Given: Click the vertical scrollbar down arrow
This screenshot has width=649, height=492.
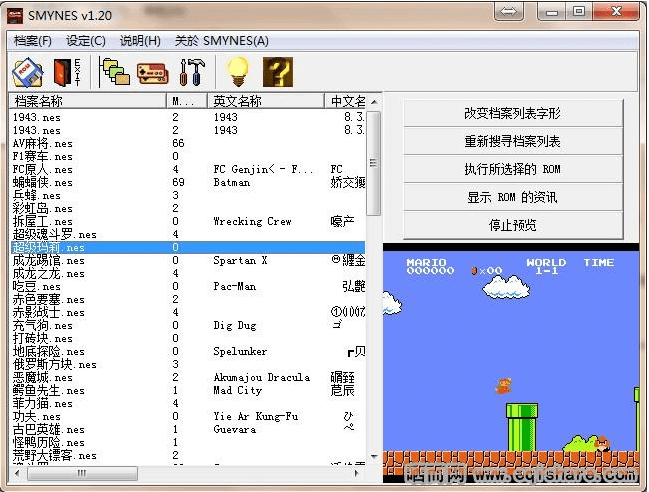Looking at the screenshot, I should [x=374, y=457].
